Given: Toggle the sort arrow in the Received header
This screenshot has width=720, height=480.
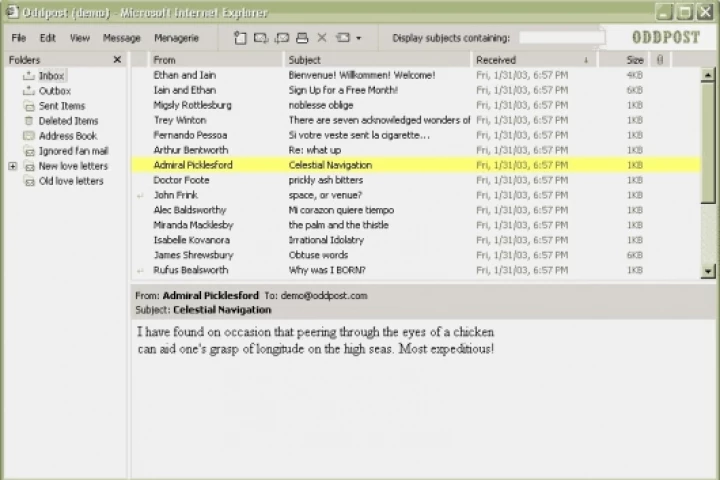Looking at the screenshot, I should tap(585, 60).
